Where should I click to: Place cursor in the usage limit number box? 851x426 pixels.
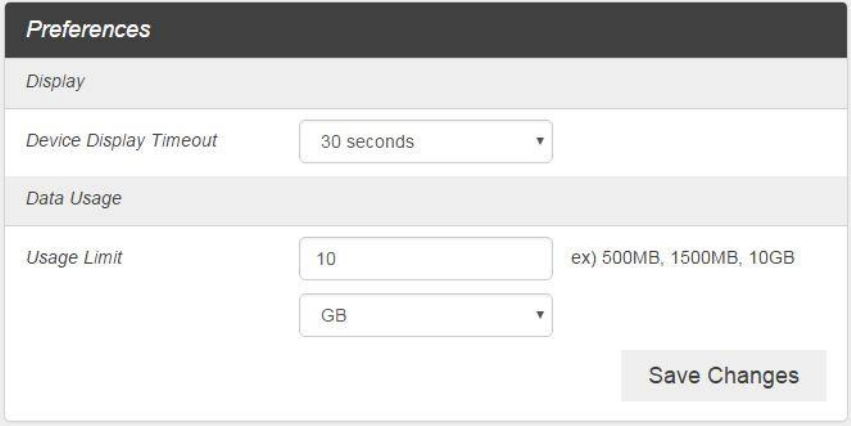(x=425, y=259)
